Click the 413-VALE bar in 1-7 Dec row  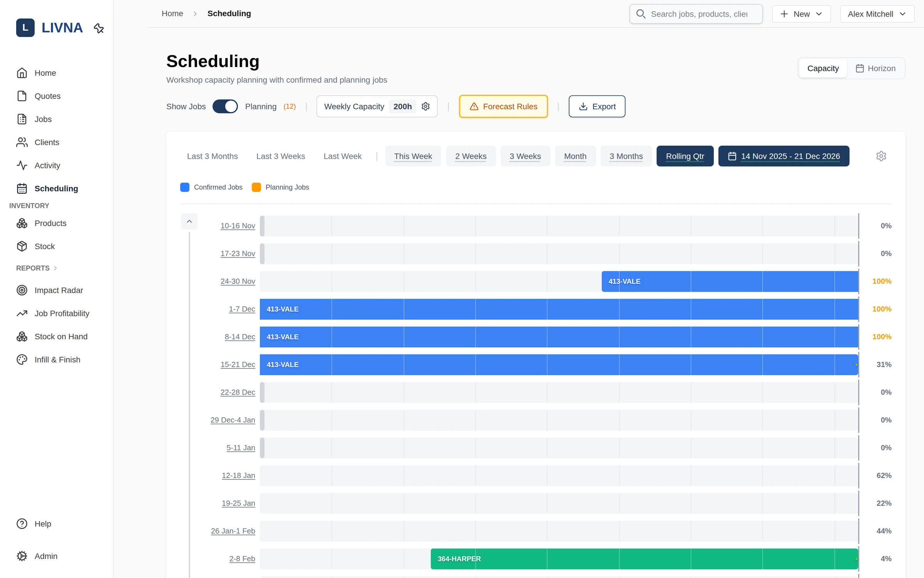click(x=559, y=309)
